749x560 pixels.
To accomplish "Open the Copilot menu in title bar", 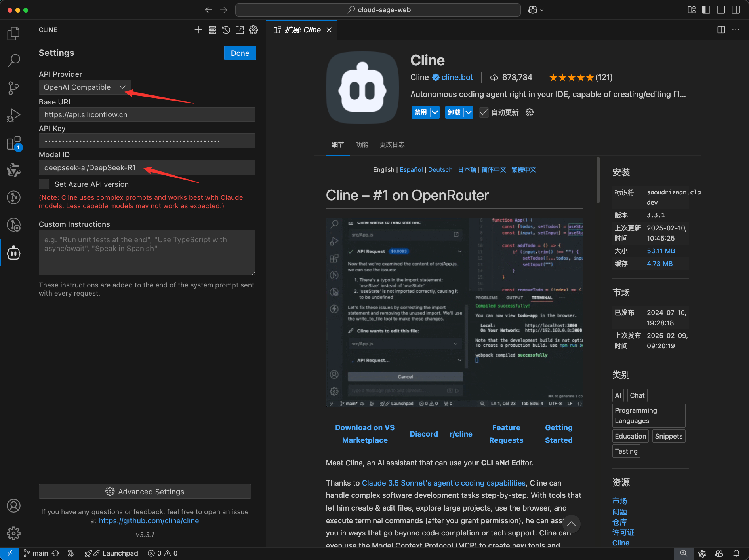I will click(536, 10).
